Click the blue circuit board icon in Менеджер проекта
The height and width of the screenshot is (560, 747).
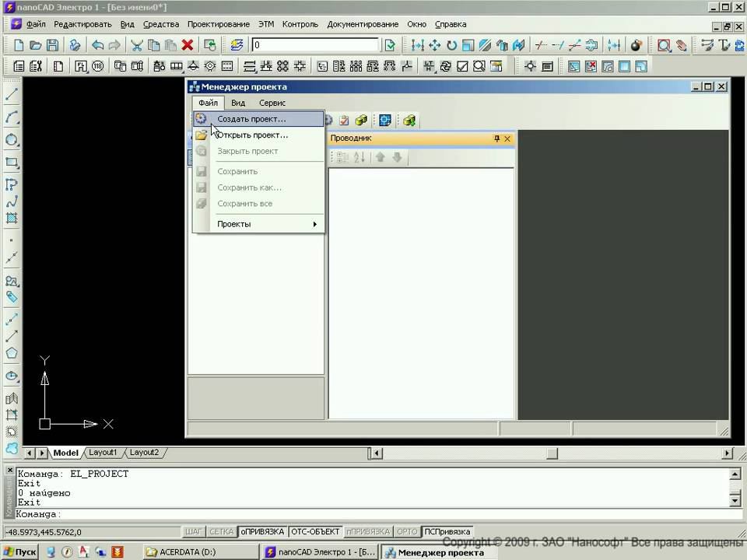point(385,121)
